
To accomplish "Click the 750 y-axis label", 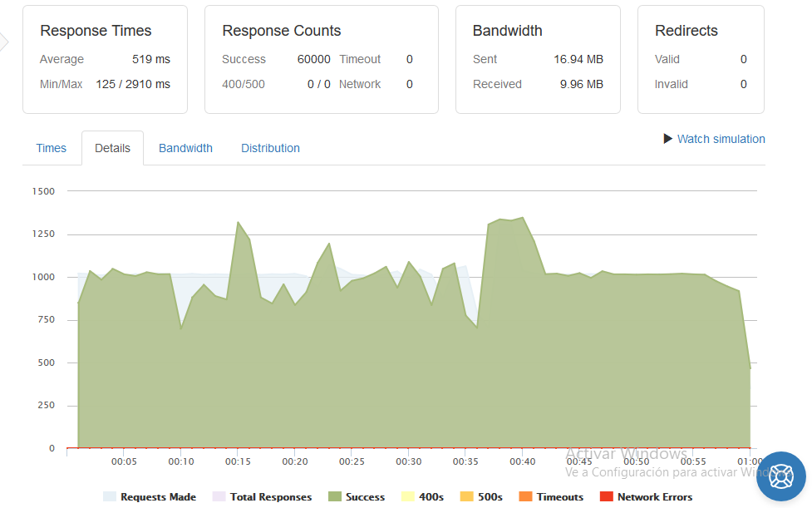I will 46,320.
